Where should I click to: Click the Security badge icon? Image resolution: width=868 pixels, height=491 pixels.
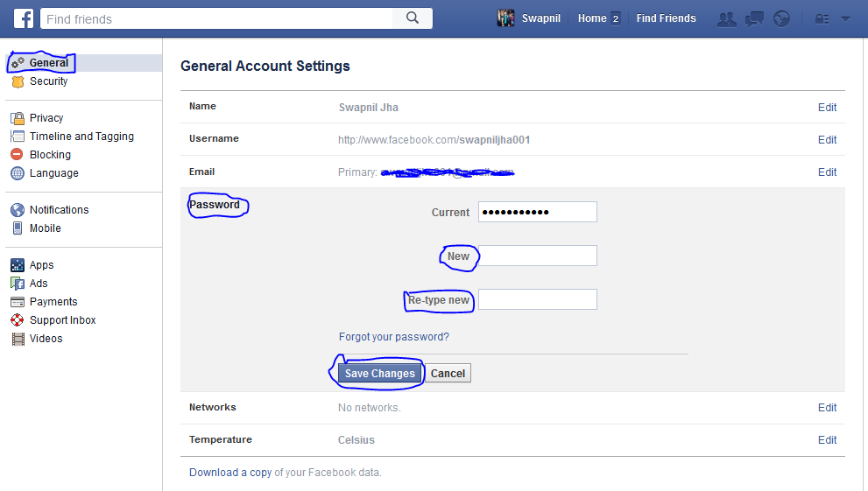click(x=18, y=81)
